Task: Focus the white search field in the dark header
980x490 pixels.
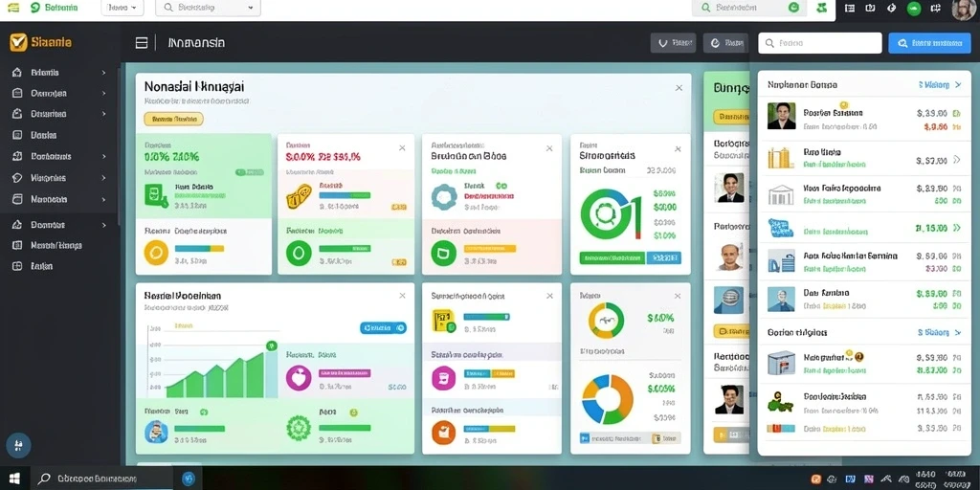Action: tap(820, 43)
